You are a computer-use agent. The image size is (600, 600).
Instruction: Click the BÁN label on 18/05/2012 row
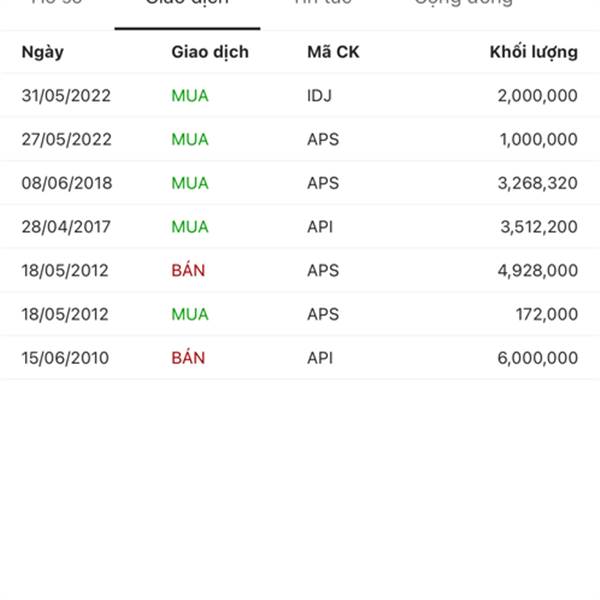pos(188,270)
